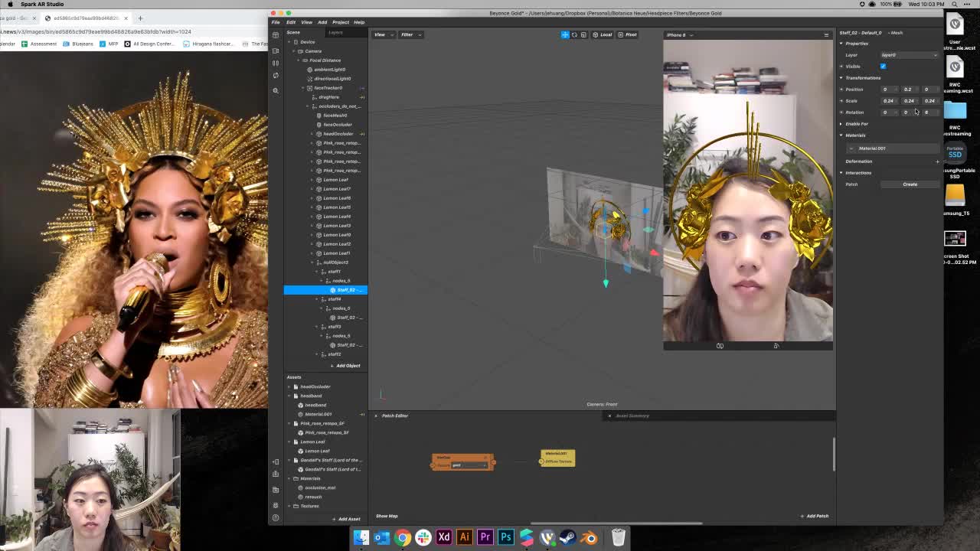
Task: Open Adobe Illustrator from the dock
Action: pyautogui.click(x=464, y=537)
